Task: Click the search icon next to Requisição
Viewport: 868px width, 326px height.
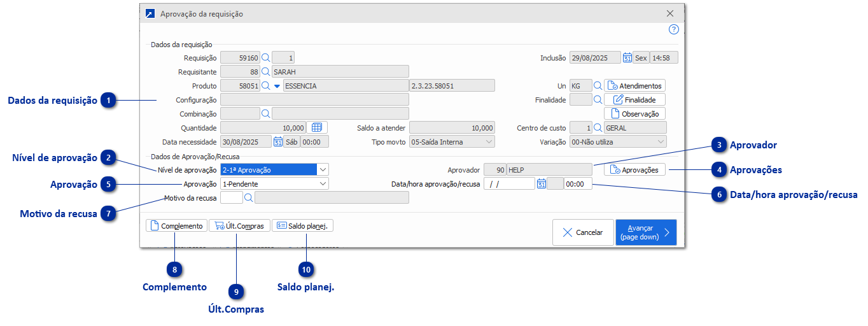Action: tap(266, 58)
